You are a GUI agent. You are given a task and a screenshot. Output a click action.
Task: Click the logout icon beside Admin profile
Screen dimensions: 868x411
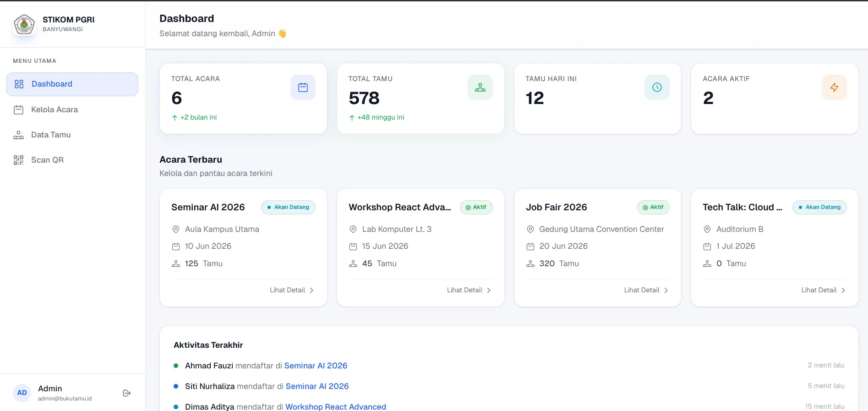tap(127, 393)
